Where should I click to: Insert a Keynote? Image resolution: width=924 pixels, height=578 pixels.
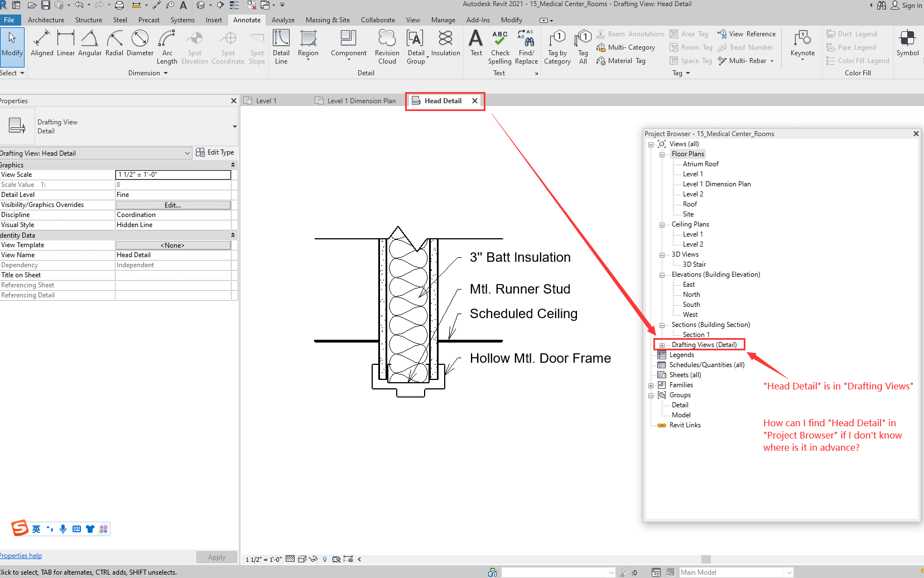coord(802,45)
